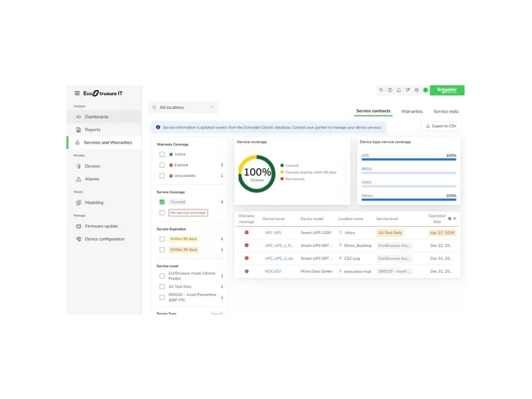The height and width of the screenshot is (399, 532).
Task: Click the feedback chat bubble icon
Action: pyautogui.click(x=408, y=90)
